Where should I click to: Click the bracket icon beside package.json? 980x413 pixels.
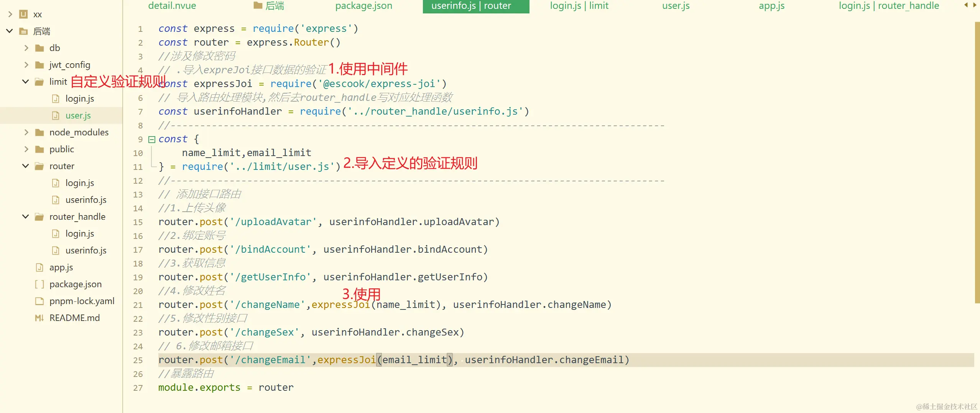point(39,284)
